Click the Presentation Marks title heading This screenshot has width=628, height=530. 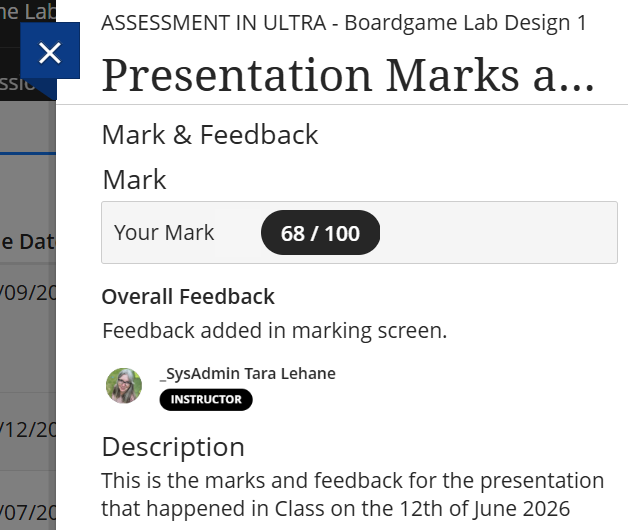pyautogui.click(x=348, y=75)
